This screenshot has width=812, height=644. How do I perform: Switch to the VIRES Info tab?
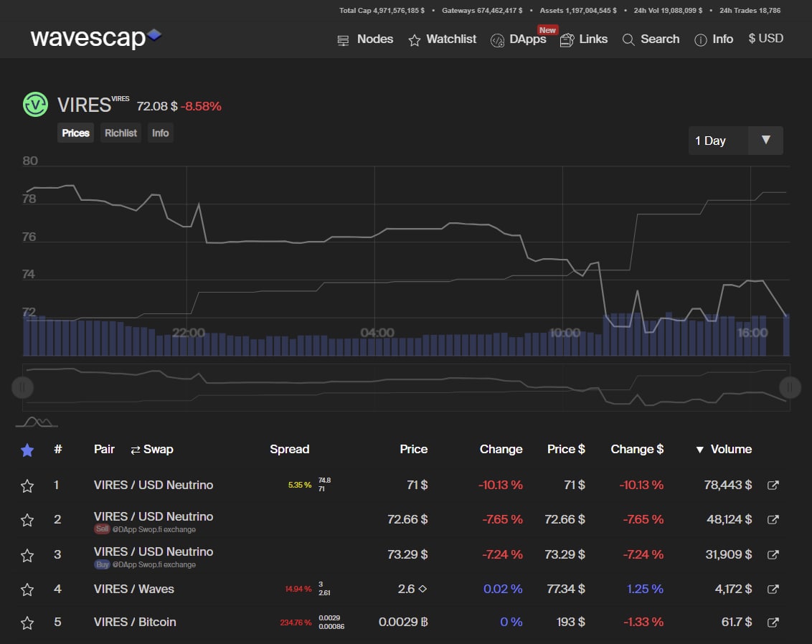point(160,133)
